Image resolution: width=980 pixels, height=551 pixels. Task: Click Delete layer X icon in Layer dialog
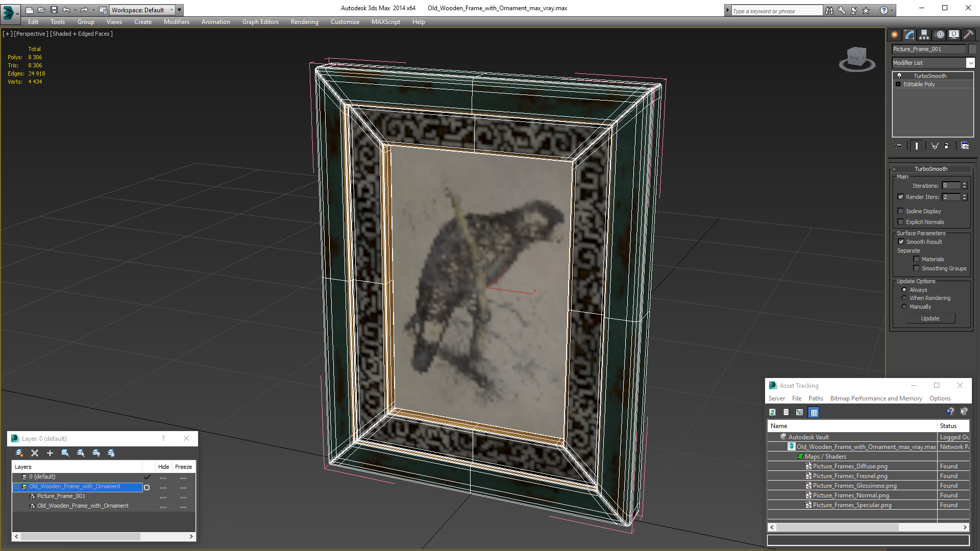coord(35,453)
